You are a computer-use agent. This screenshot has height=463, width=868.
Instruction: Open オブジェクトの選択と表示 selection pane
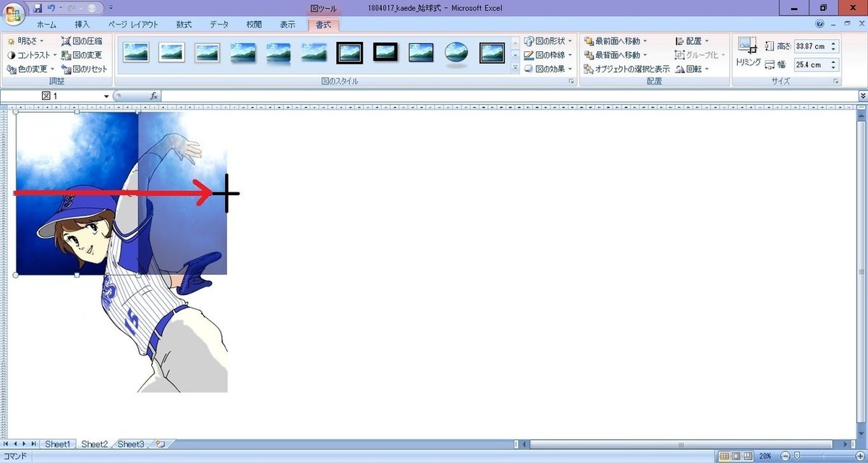626,69
